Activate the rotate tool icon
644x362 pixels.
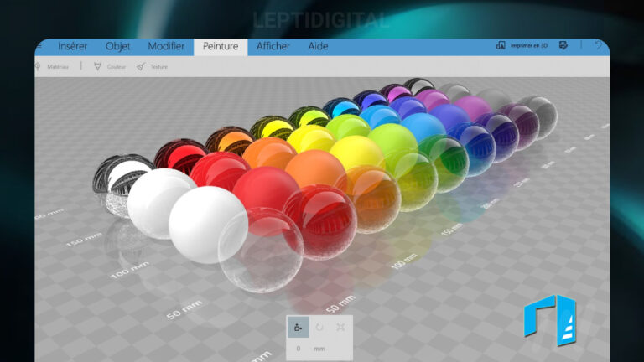tap(319, 327)
